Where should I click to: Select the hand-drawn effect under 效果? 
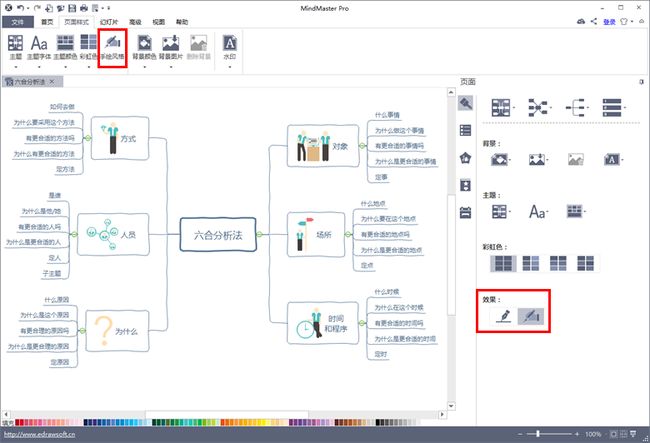point(531,316)
